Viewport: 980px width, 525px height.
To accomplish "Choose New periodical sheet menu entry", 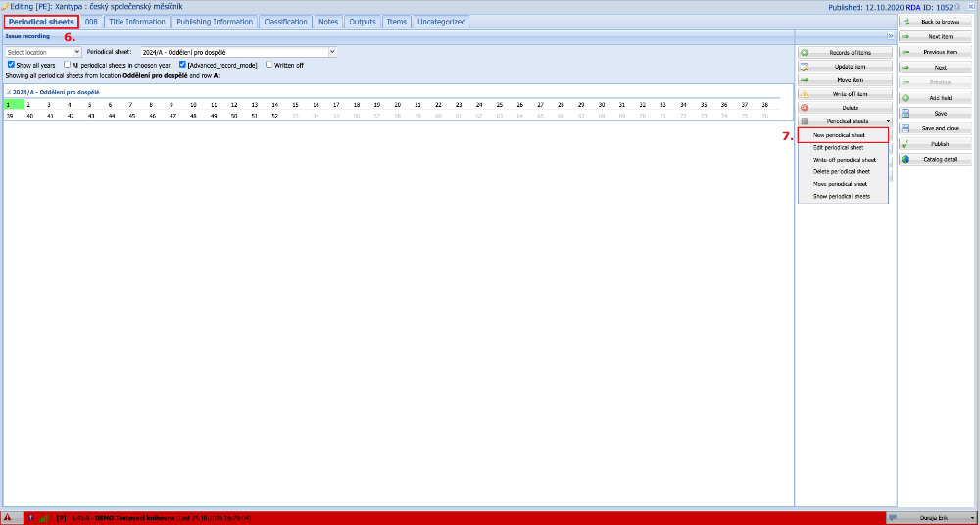I will (x=843, y=135).
